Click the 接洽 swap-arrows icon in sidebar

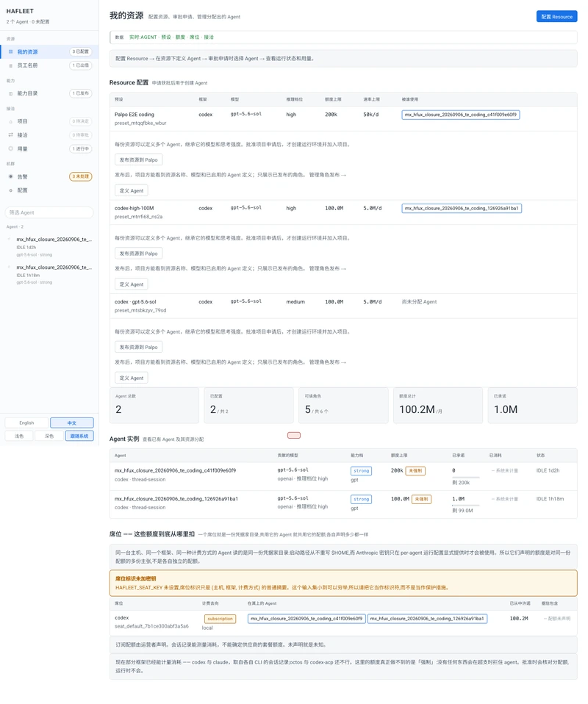(x=11, y=134)
